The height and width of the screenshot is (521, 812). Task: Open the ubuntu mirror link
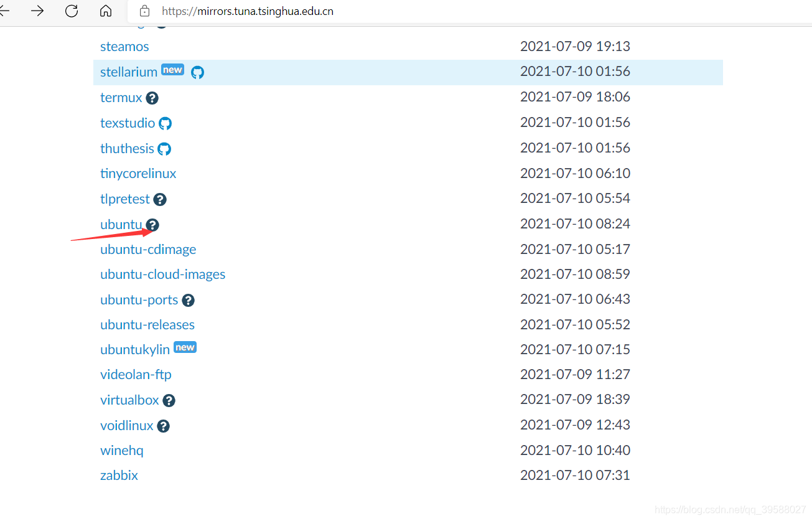121,224
